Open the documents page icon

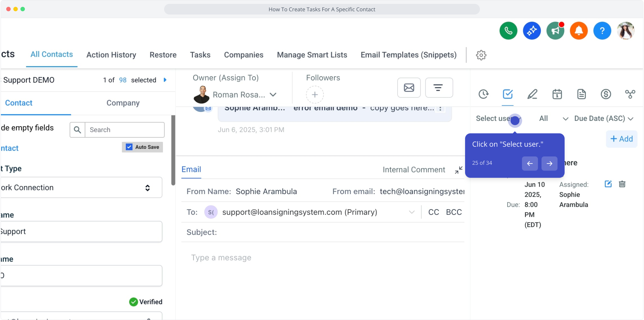[x=581, y=94]
